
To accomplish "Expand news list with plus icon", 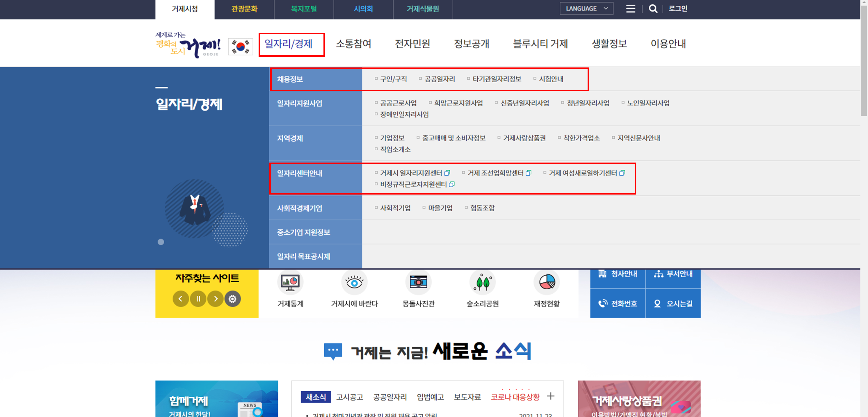I will (x=551, y=396).
